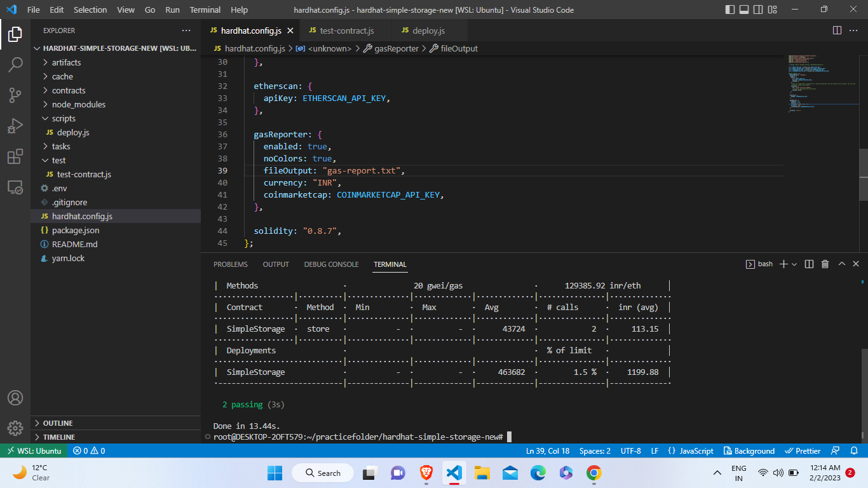Viewport: 868px width, 488px height.
Task: Toggle secondary side bar layout button
Action: (x=759, y=10)
